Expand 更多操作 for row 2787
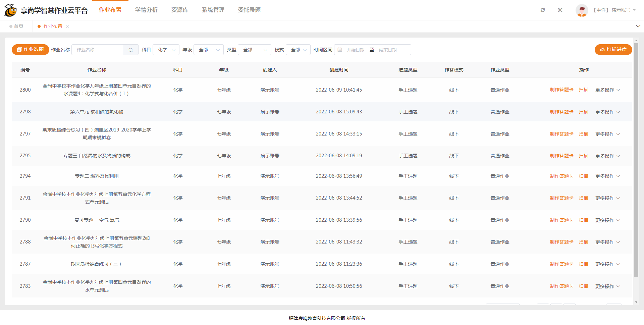This screenshot has height=325, width=644. coord(607,264)
